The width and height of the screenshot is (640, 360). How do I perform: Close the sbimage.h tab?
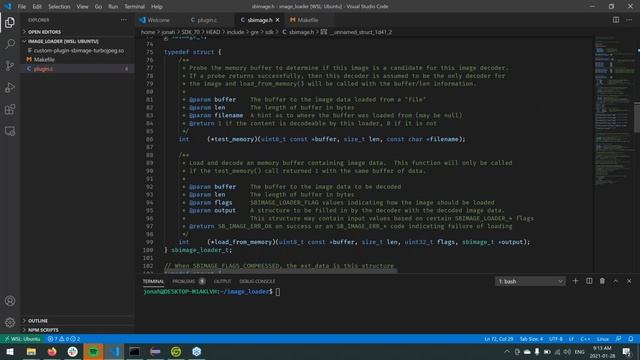click(x=278, y=20)
